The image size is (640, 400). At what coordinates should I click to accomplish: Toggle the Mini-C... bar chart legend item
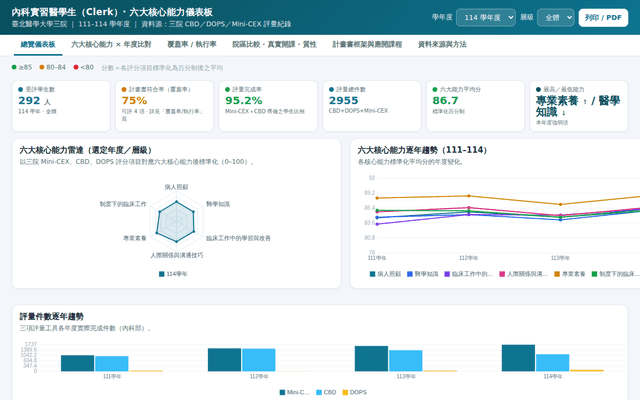click(x=295, y=392)
